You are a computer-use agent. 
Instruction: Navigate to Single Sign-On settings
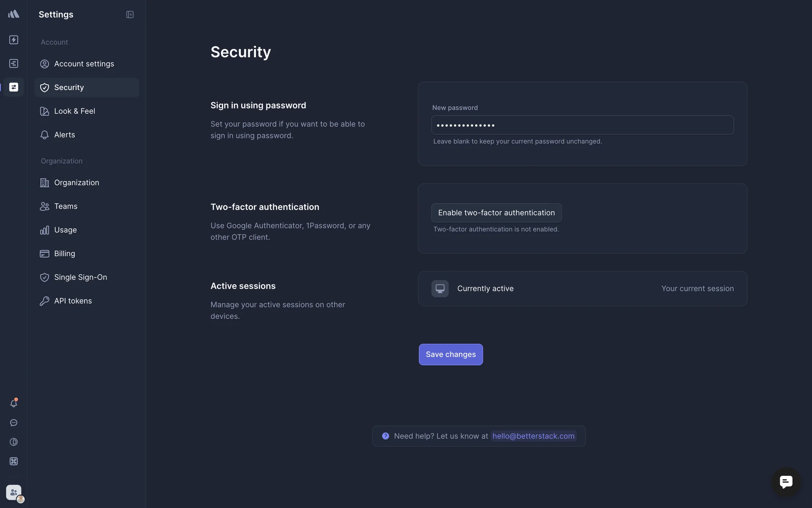80,277
